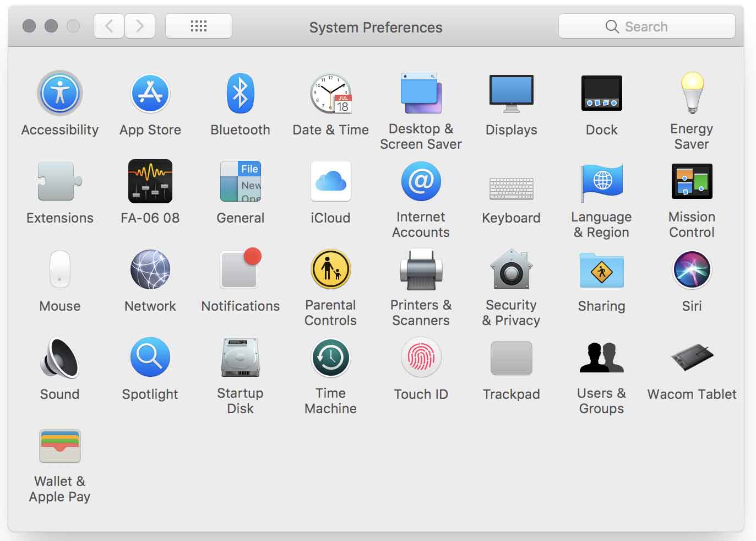Open Spotlight preferences
Viewport: 756px width, 541px height.
[x=150, y=358]
